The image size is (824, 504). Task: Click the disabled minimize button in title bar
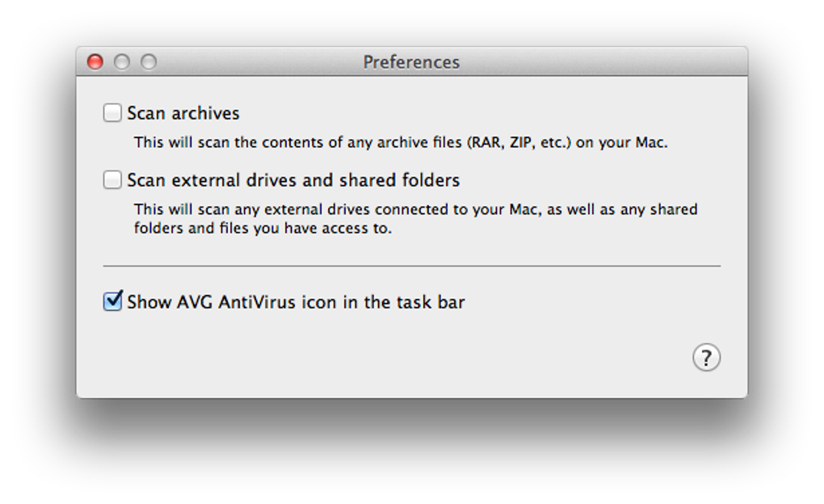pos(122,62)
